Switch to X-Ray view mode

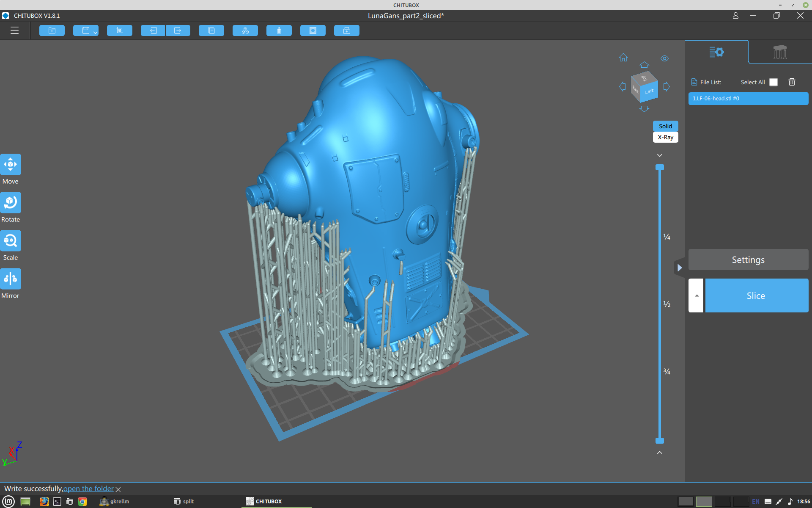(x=665, y=137)
